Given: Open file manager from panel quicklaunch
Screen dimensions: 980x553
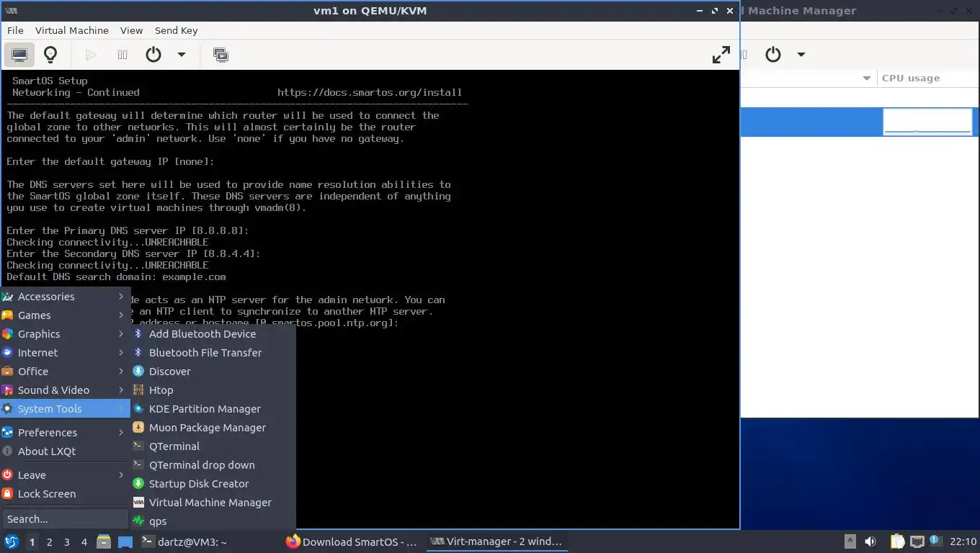Looking at the screenshot, I should 104,541.
